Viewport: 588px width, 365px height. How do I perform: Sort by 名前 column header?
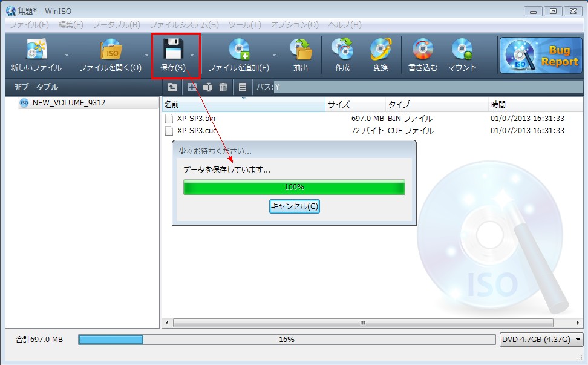tap(244, 104)
